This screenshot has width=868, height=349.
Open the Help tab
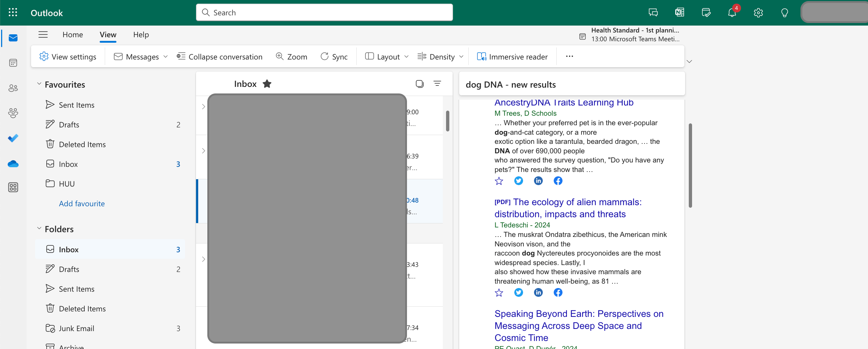point(141,35)
